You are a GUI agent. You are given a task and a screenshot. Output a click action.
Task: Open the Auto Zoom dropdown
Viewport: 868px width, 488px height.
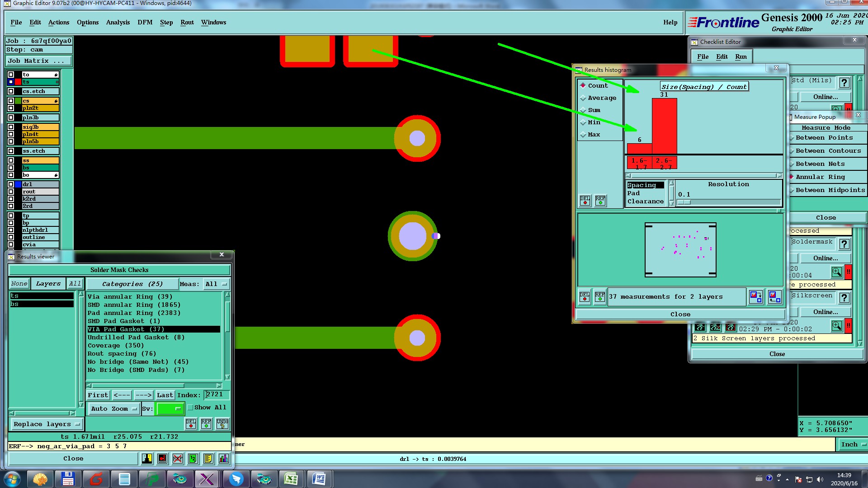coord(113,409)
